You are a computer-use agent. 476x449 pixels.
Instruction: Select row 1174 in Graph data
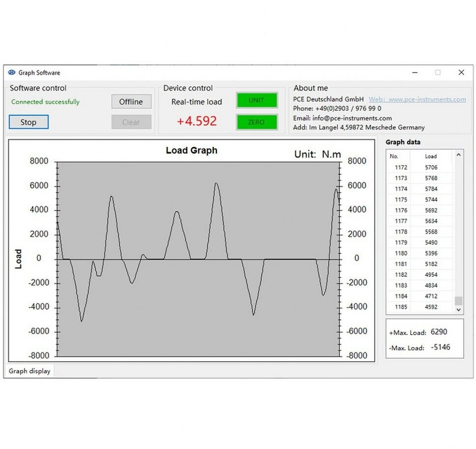[x=420, y=189]
